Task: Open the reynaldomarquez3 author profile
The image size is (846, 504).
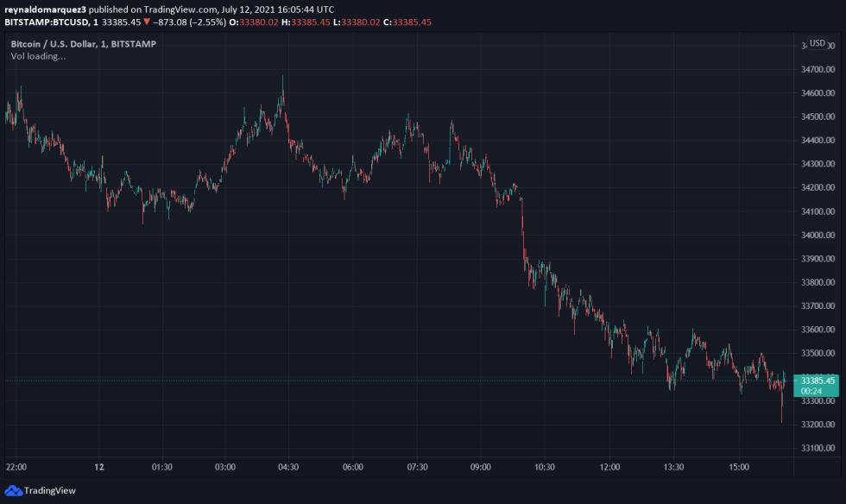Action: tap(42, 9)
